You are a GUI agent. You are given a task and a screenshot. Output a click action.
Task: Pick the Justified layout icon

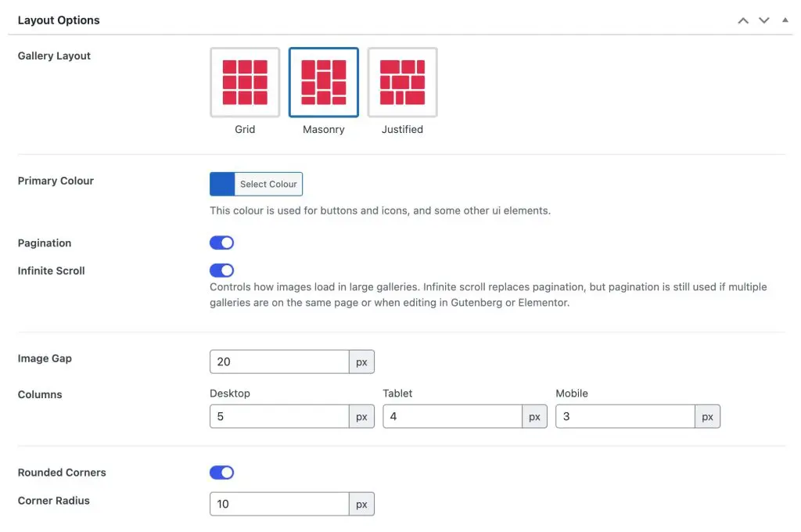click(402, 83)
